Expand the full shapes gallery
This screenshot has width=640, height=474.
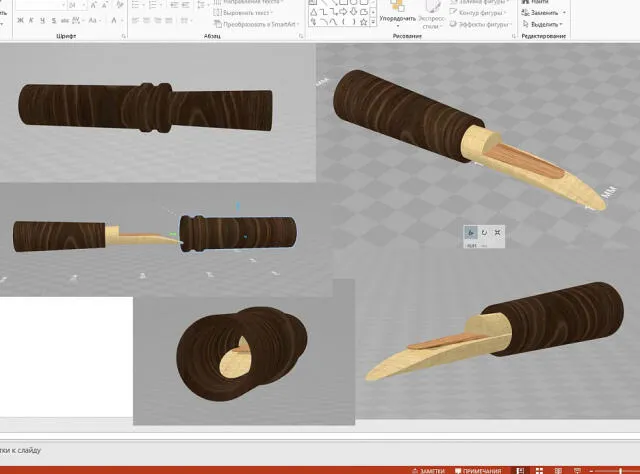[373, 22]
